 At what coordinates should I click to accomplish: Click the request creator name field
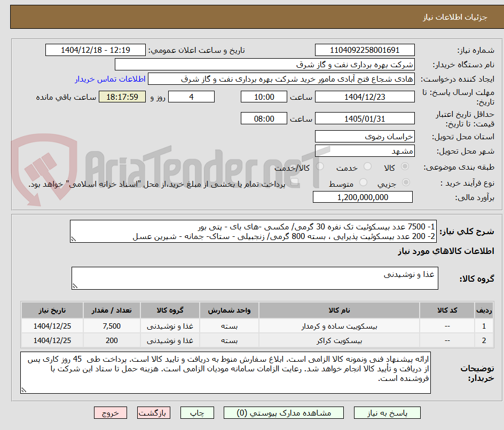(x=281, y=79)
